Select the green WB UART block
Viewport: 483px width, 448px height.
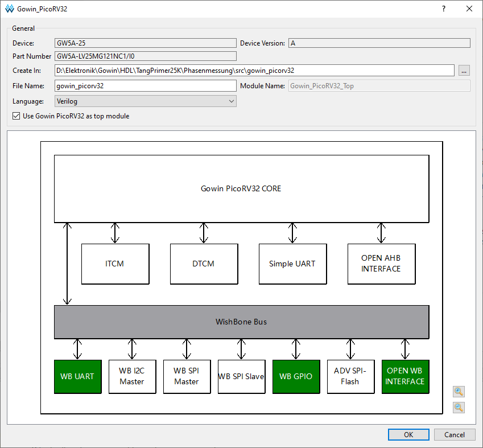[x=77, y=376]
